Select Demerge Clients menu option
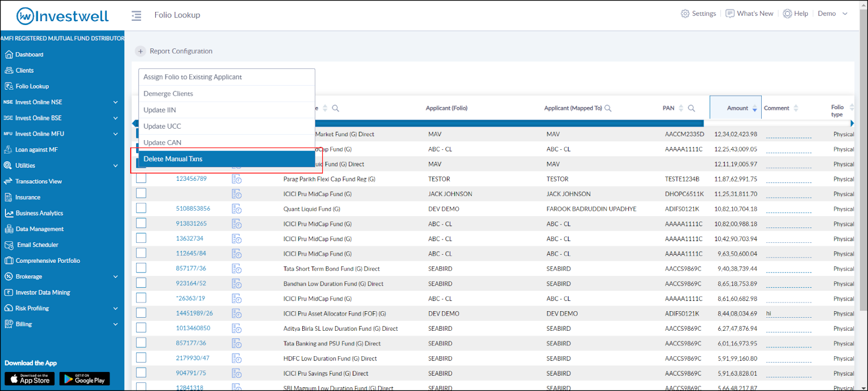 [x=227, y=93]
